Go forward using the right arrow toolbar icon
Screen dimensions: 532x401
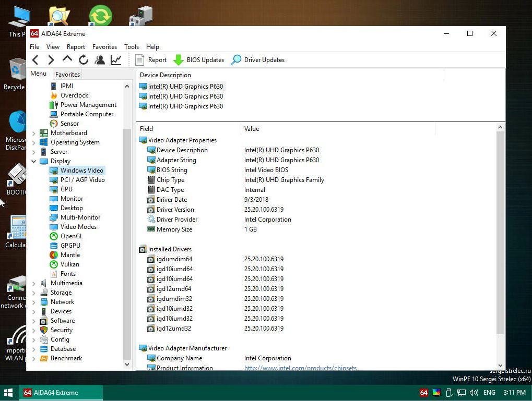(x=51, y=60)
